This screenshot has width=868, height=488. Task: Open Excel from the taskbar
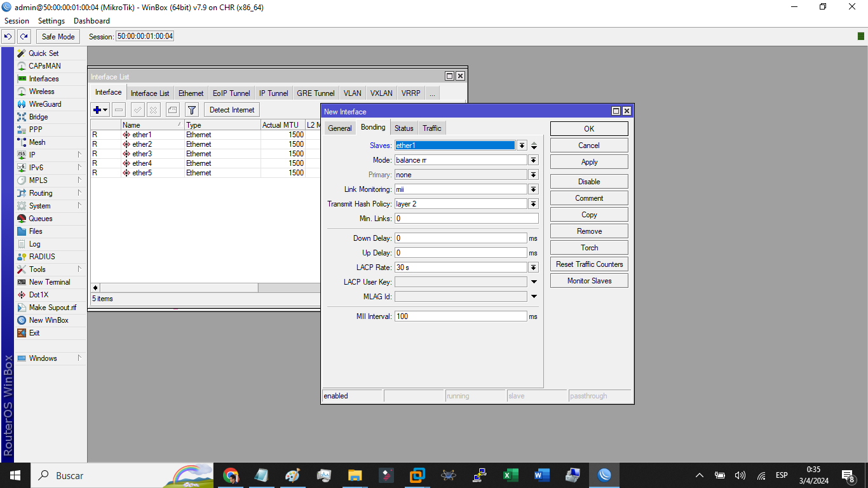[x=511, y=475]
